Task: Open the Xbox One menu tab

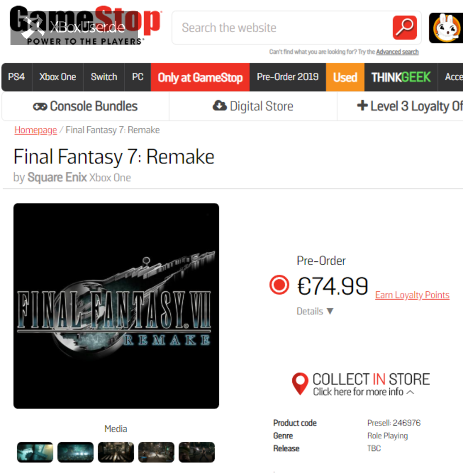Action: click(x=58, y=77)
